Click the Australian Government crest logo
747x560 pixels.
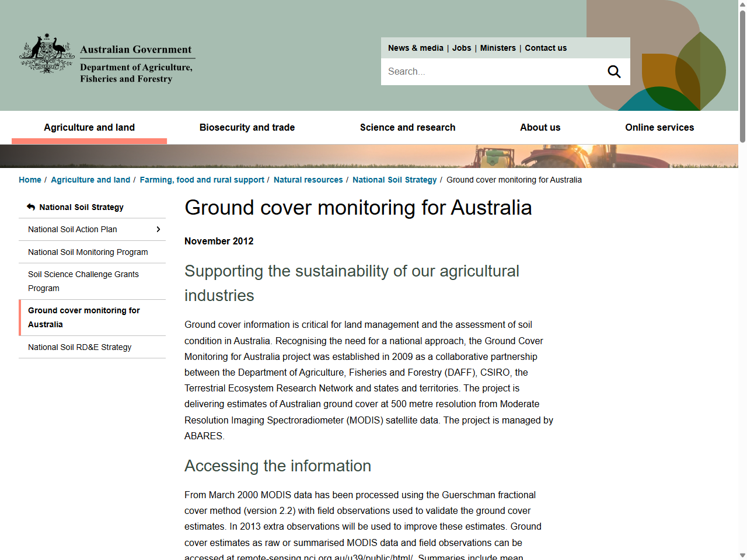point(47,54)
